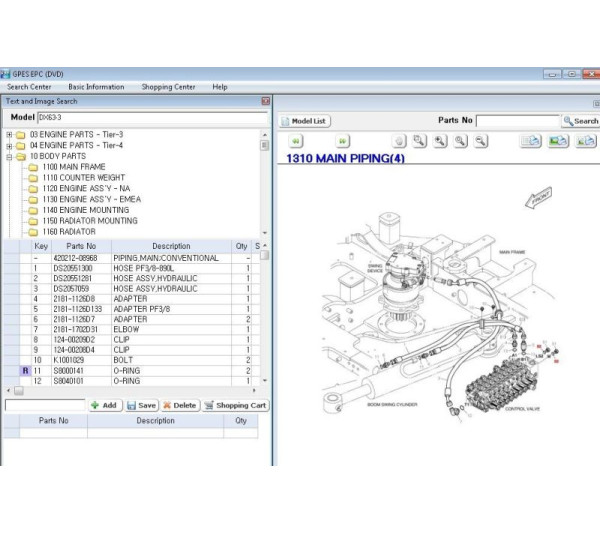
Task: Open the Basic Information menu
Action: pyautogui.click(x=96, y=87)
